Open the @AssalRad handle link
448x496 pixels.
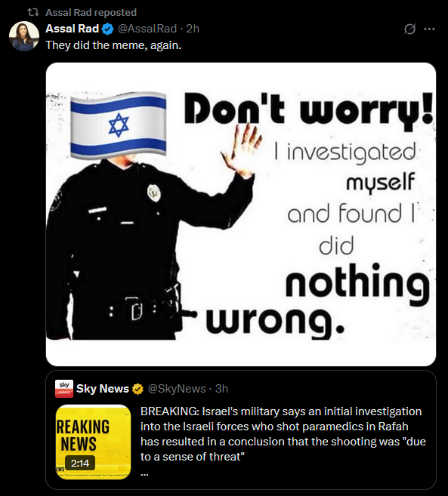point(147,29)
